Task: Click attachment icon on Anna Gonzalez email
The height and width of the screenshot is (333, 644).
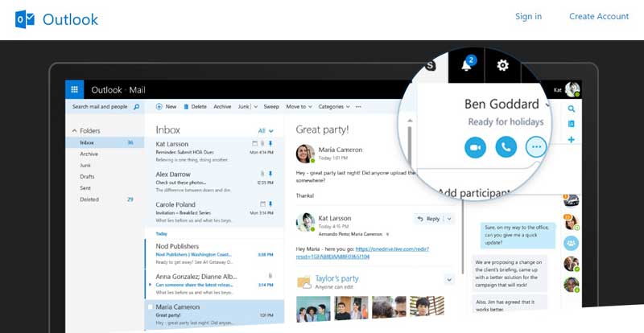Action: [x=270, y=276]
